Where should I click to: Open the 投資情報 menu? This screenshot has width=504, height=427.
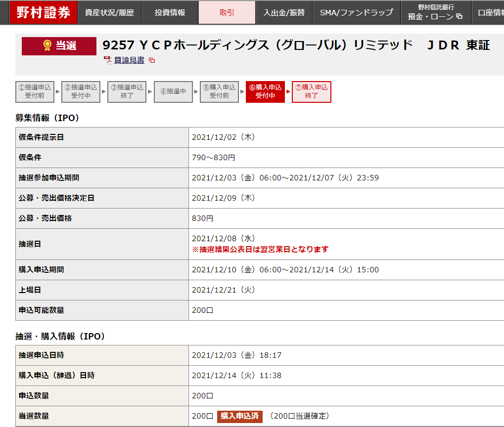click(170, 12)
